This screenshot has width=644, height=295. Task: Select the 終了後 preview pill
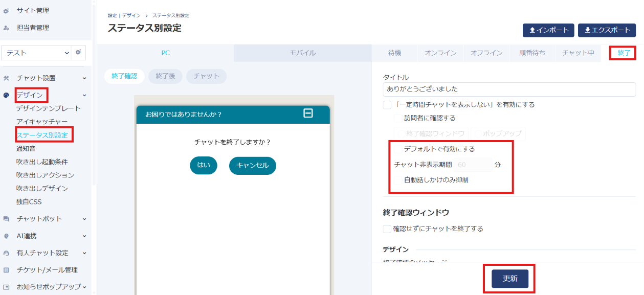coord(165,76)
